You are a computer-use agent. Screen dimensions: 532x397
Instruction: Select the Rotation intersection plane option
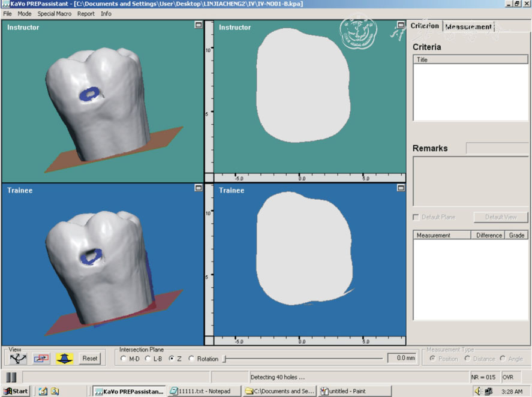coord(192,359)
